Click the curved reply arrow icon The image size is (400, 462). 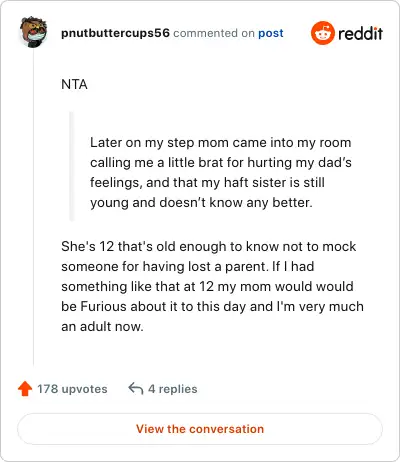tap(136, 389)
